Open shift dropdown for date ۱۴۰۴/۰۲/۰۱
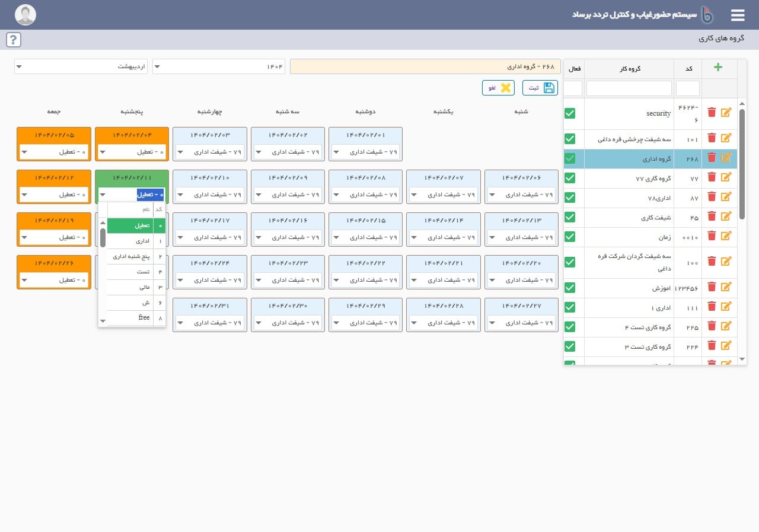The image size is (759, 532). pos(365,152)
